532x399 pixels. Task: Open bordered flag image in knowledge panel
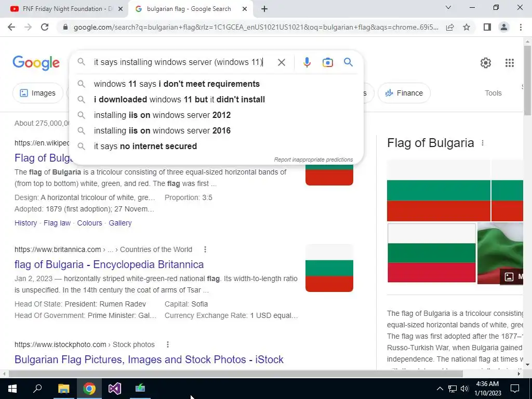pos(431,253)
